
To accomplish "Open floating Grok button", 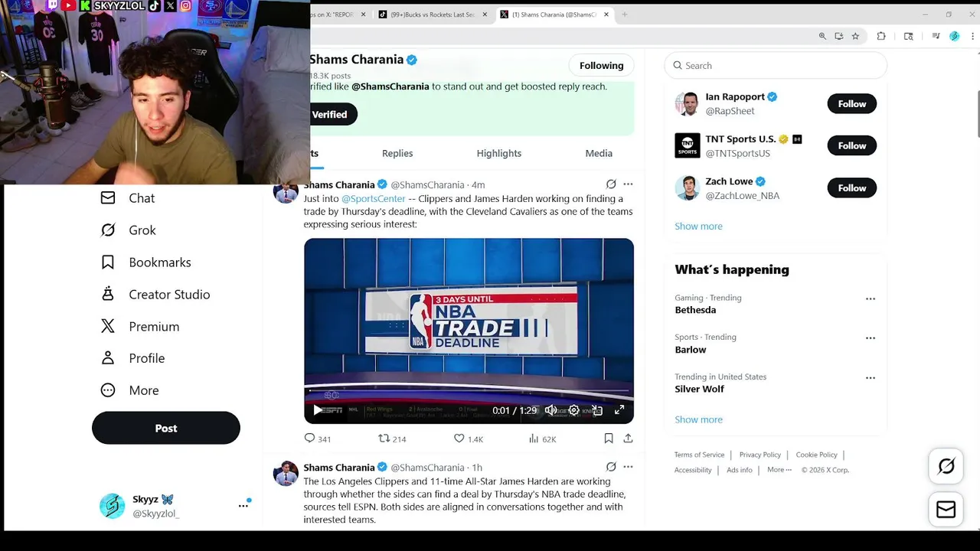I will tap(946, 467).
